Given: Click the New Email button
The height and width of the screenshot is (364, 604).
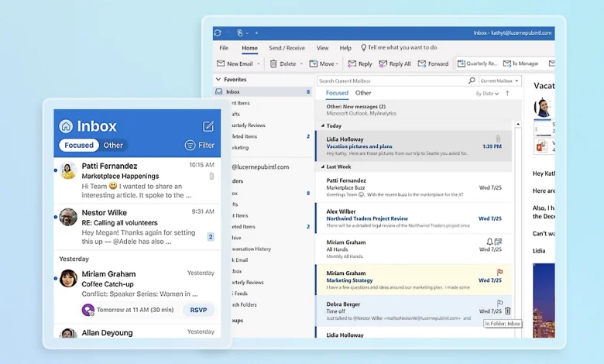Looking at the screenshot, I should pyautogui.click(x=235, y=64).
